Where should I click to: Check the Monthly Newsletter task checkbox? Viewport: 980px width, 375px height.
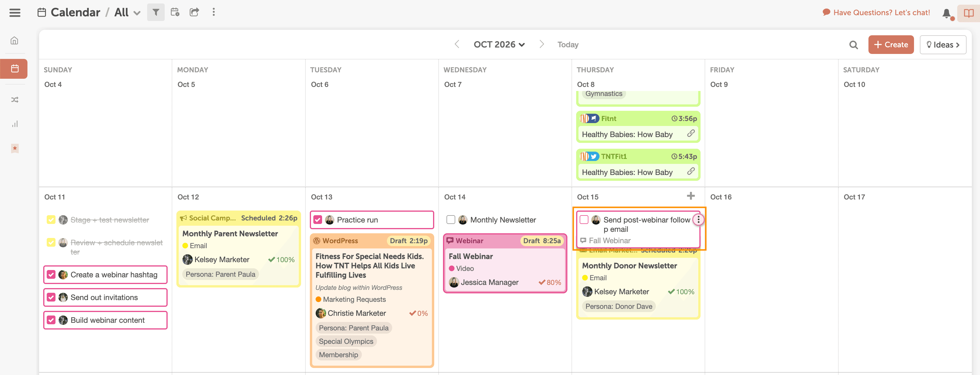(x=451, y=220)
